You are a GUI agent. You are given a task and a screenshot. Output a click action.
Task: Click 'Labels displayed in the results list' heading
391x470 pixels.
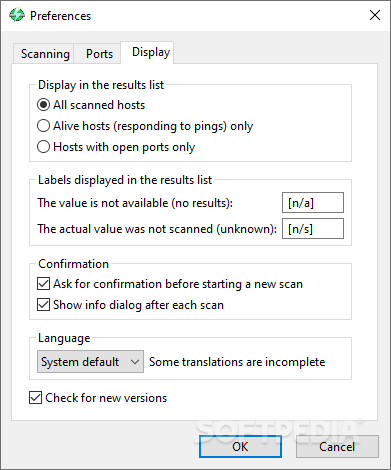point(125,180)
